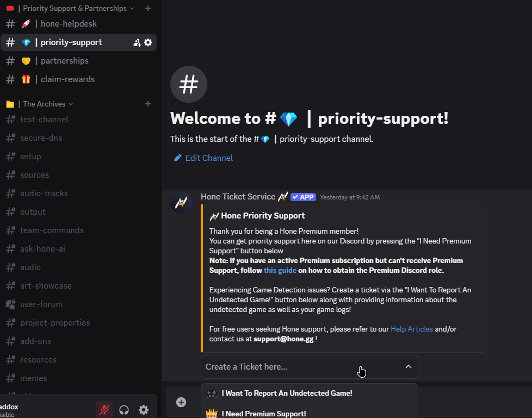The width and height of the screenshot is (532, 418).
Task: Select "I Want To Report An Undetected Game!" option
Action: tap(287, 393)
